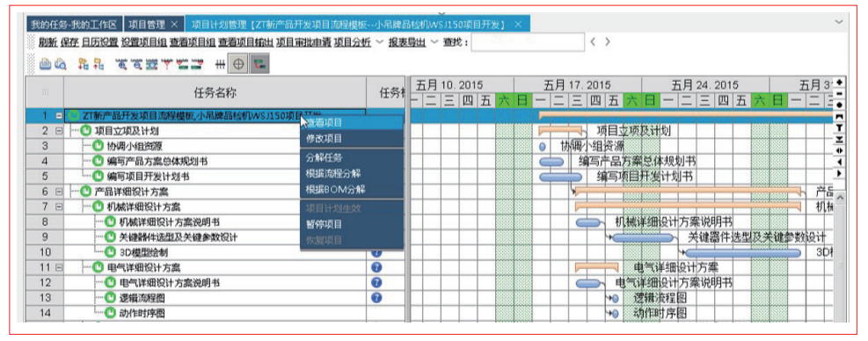The width and height of the screenshot is (868, 341).
Task: Click the plus icon on Gantt side strip
Action: pyautogui.click(x=839, y=82)
